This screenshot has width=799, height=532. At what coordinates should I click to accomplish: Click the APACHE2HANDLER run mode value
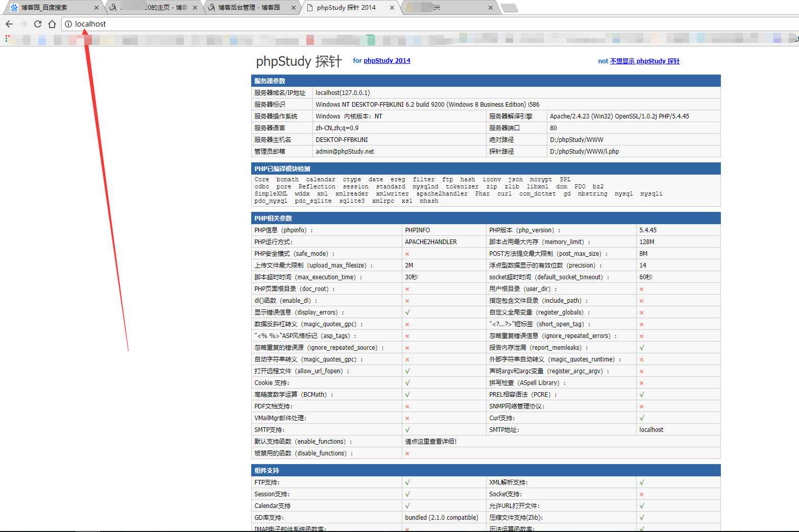(431, 242)
